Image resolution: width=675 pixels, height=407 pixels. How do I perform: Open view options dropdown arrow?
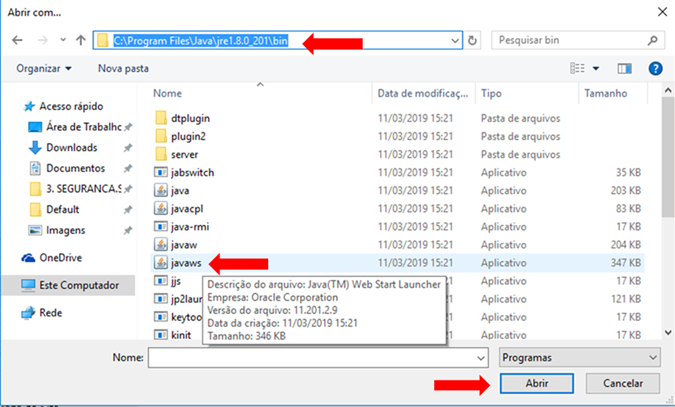pos(596,68)
